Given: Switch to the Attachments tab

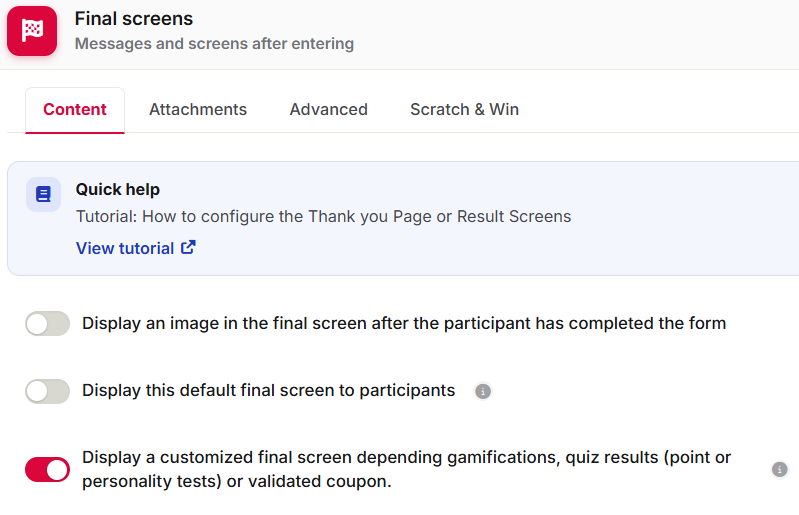Looking at the screenshot, I should click(x=198, y=110).
